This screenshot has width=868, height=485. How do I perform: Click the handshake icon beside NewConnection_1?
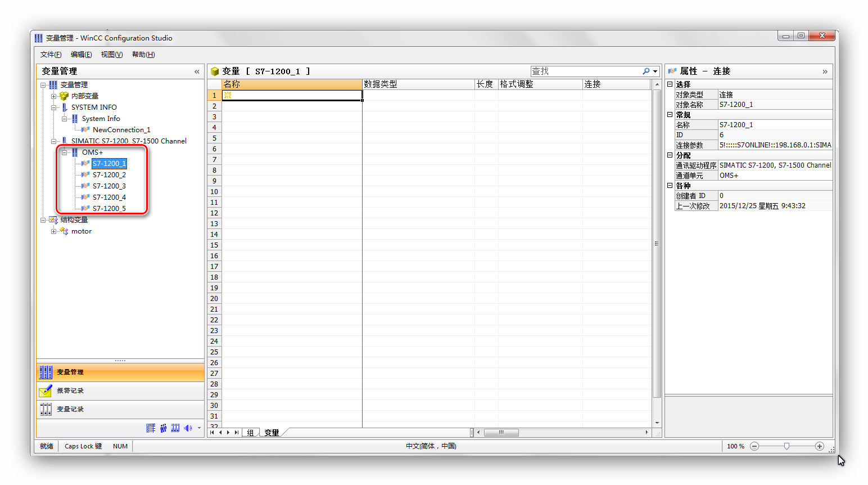click(x=85, y=129)
